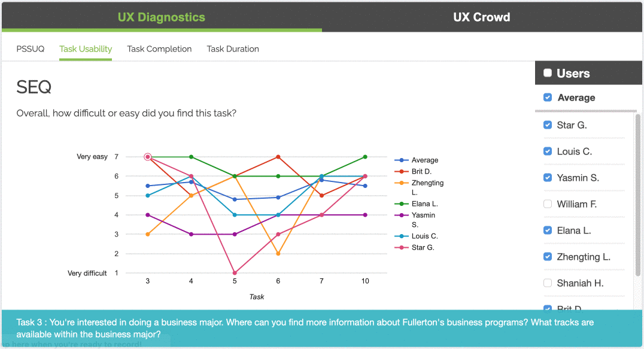
Task: Click the Average legend marker icon
Action: click(x=401, y=160)
